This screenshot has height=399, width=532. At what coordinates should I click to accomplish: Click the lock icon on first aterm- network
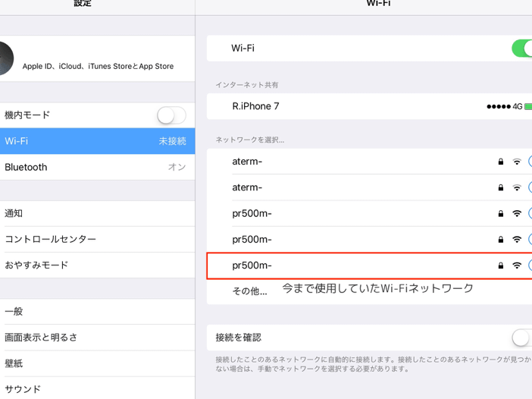[500, 162]
